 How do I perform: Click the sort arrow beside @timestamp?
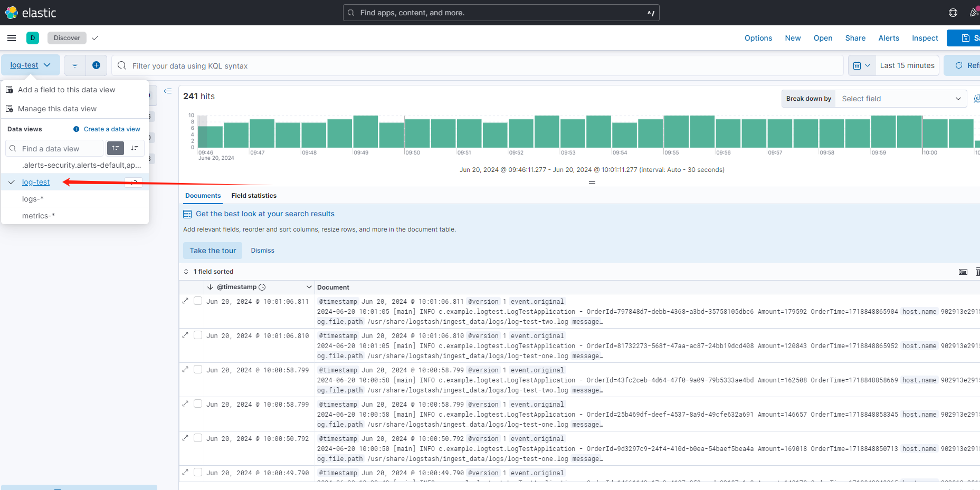pos(210,287)
